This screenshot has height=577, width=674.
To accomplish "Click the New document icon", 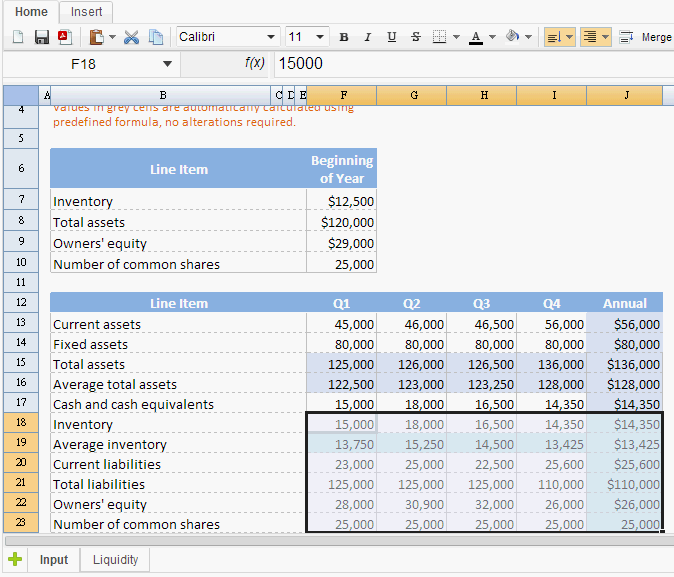I will click(x=18, y=37).
